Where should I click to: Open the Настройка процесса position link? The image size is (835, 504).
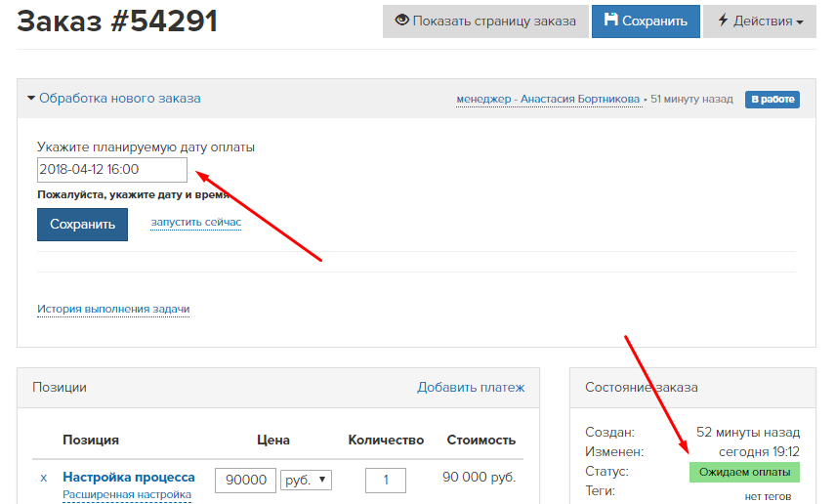click(129, 477)
